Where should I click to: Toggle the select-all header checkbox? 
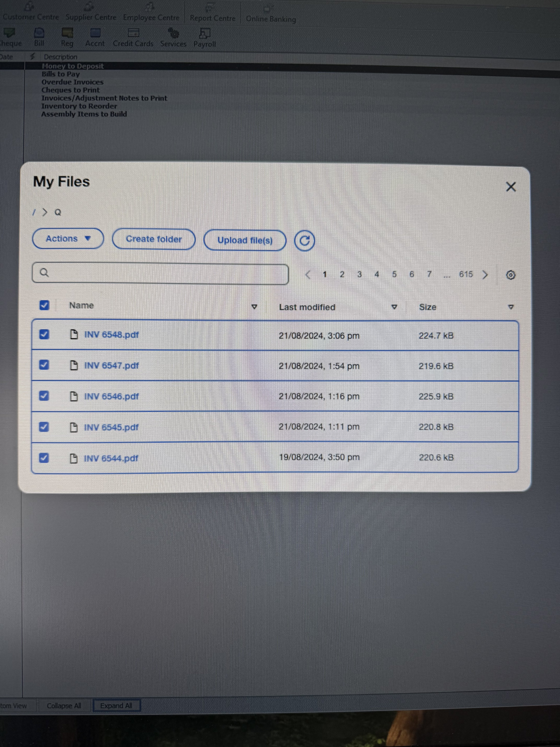point(44,305)
